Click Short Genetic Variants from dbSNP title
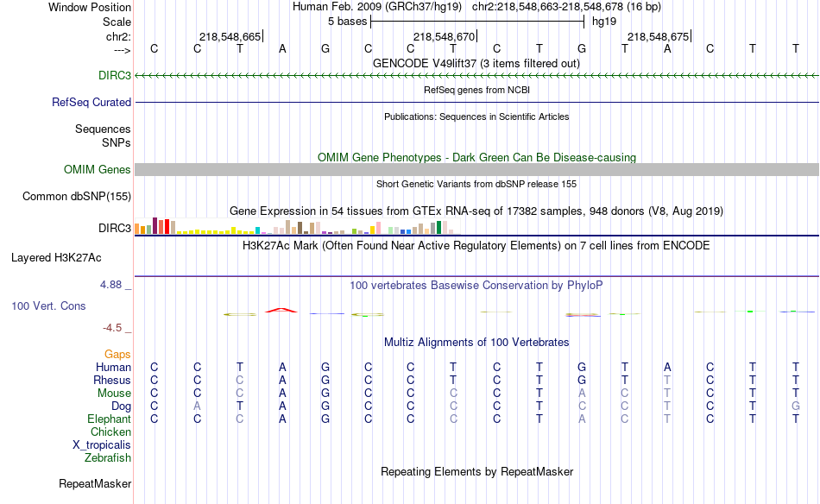 476,184
